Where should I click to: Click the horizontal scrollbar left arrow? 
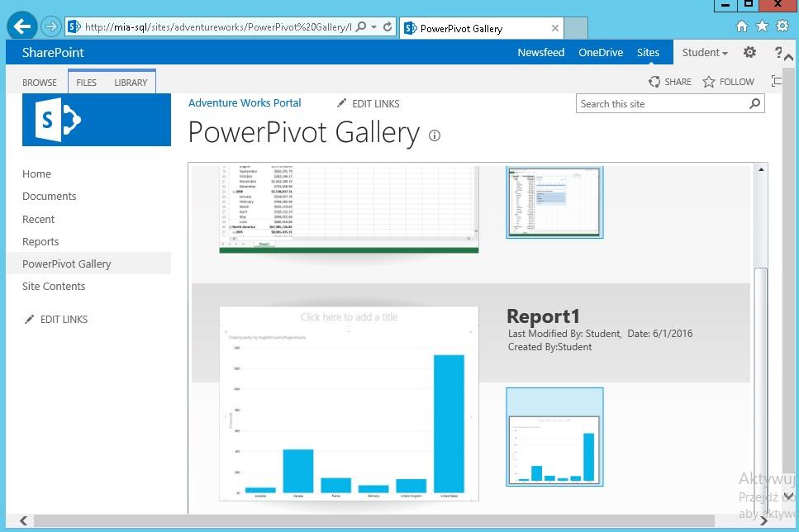(x=23, y=520)
